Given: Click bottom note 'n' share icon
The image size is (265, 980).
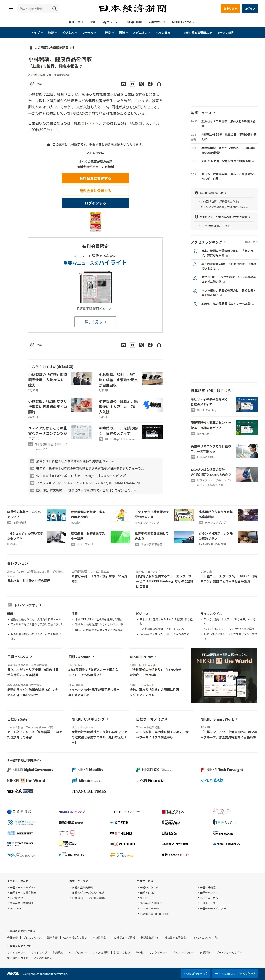Looking at the screenshot, I should 132,345.
